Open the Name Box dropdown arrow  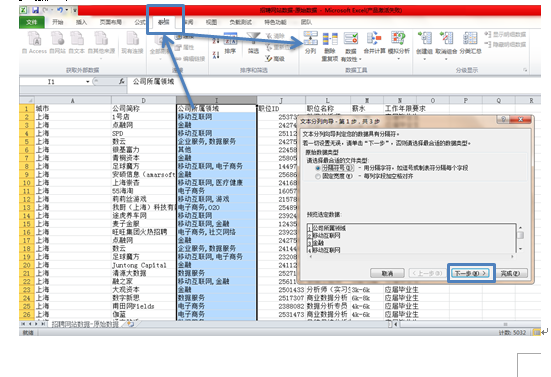pos(87,82)
